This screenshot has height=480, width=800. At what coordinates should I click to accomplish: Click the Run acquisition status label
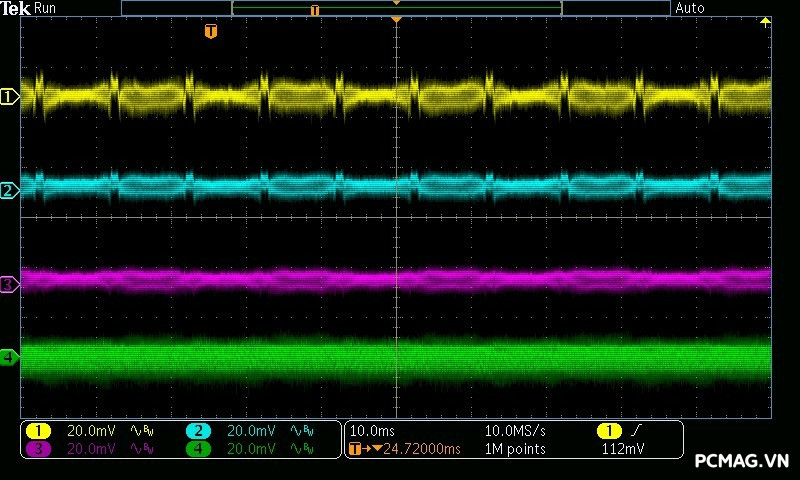coord(45,8)
